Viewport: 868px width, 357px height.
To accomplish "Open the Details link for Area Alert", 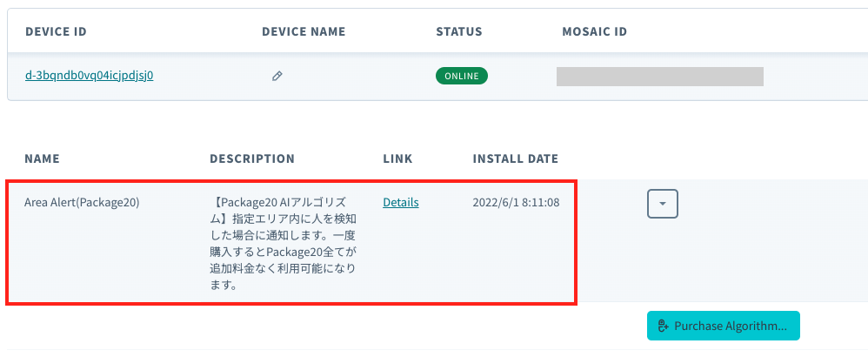I will click(401, 202).
